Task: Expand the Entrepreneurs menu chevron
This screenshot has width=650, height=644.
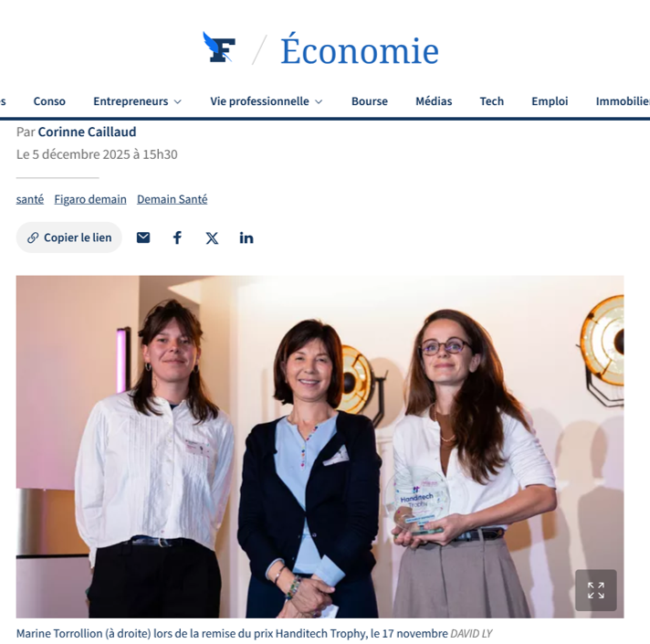Action: coord(177,102)
